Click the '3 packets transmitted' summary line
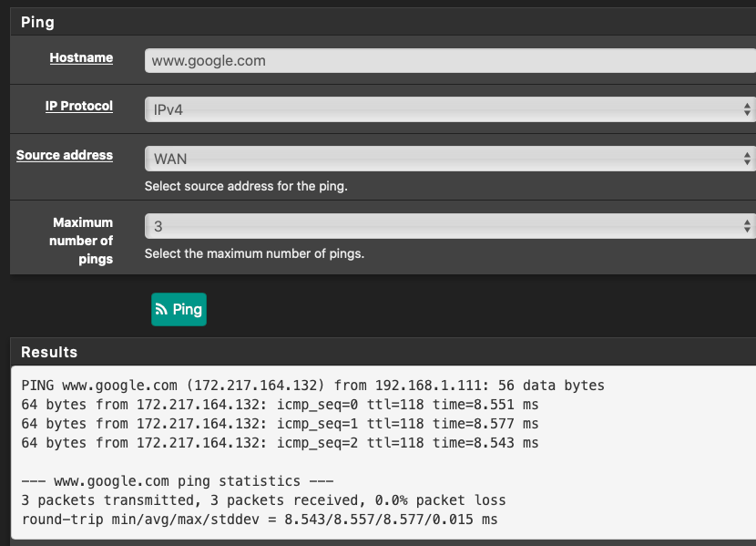The height and width of the screenshot is (546, 756). pos(263,500)
